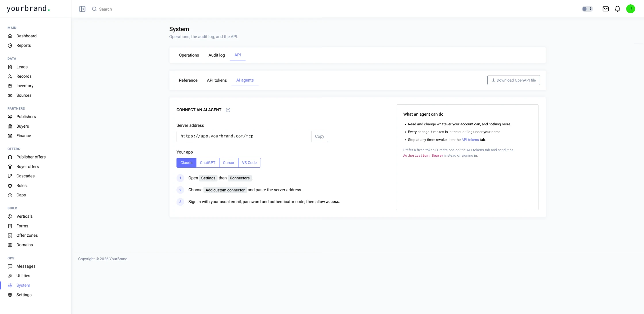644x314 pixels.
Task: Click the yourbrand logo
Action: [x=28, y=9]
